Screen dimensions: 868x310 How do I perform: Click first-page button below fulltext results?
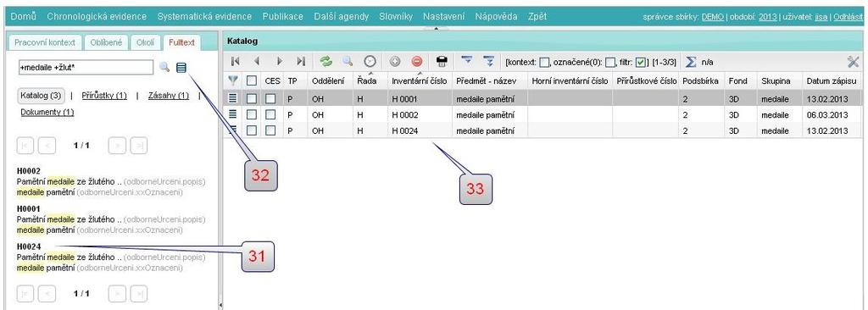pos(25,293)
